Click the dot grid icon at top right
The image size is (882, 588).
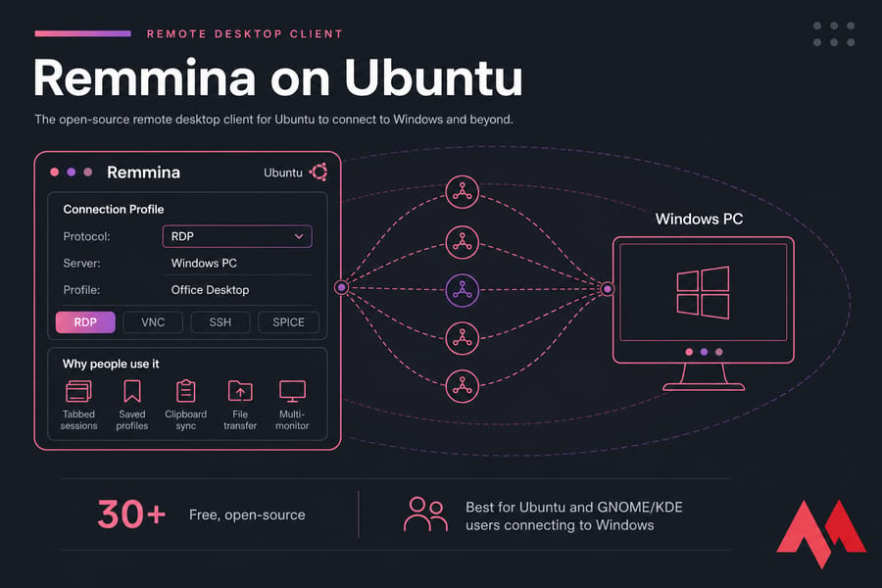coord(834,34)
